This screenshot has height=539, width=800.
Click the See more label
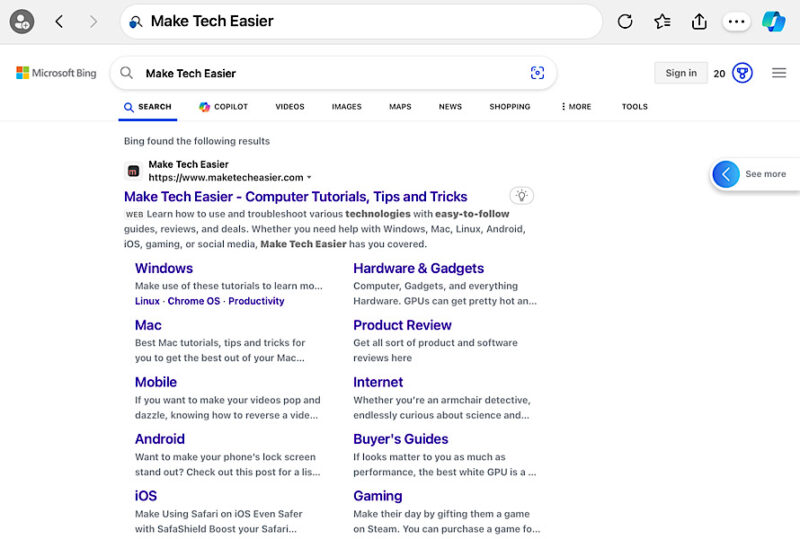tap(765, 174)
